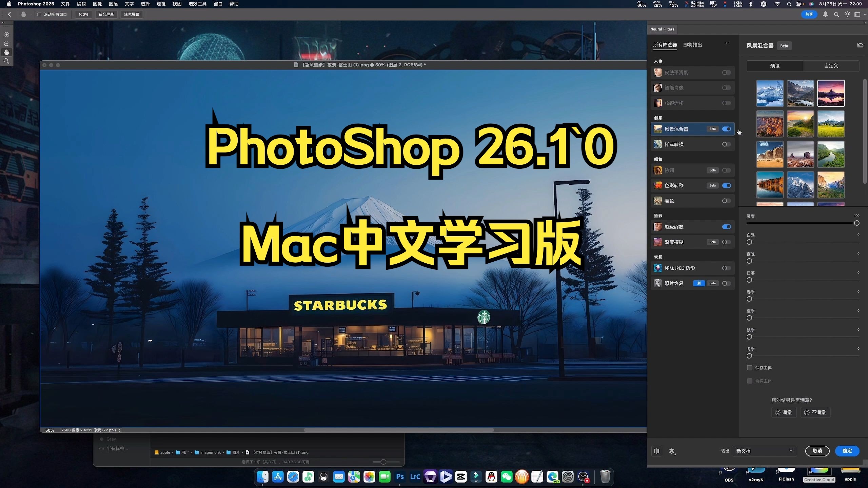Image resolution: width=868 pixels, height=488 pixels.
Task: Check the 滚动所有窗口 checkbox
Action: click(x=39, y=14)
